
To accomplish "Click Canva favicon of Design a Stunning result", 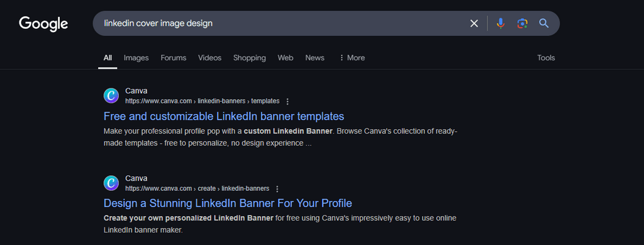I will [111, 183].
